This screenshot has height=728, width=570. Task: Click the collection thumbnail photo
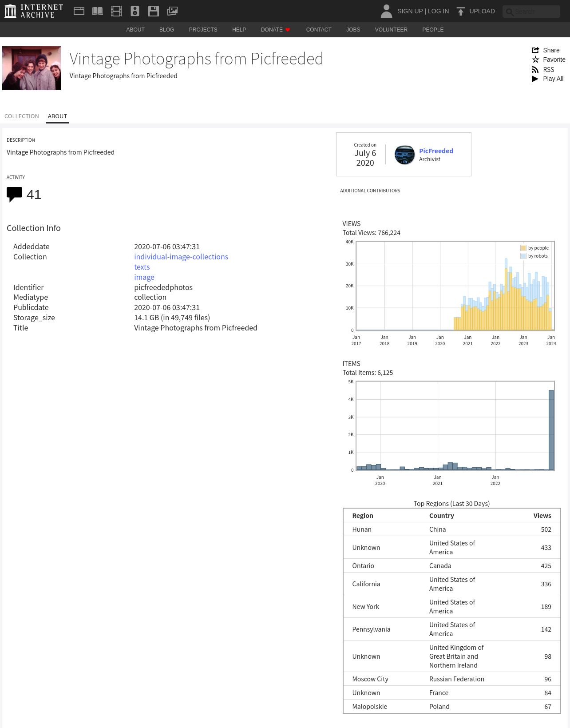(32, 68)
